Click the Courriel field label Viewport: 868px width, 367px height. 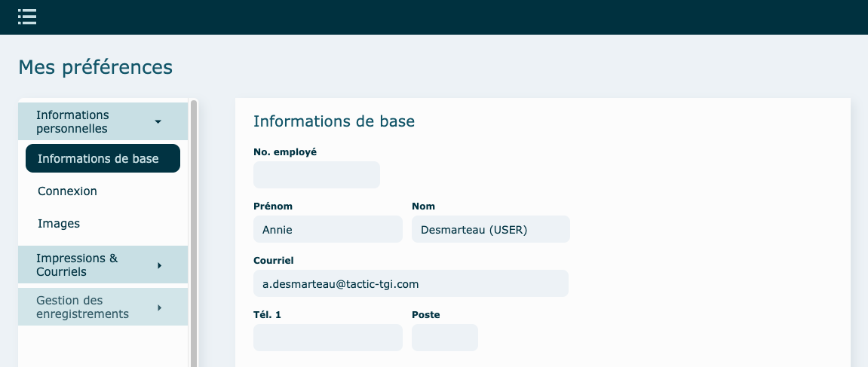pyautogui.click(x=273, y=261)
